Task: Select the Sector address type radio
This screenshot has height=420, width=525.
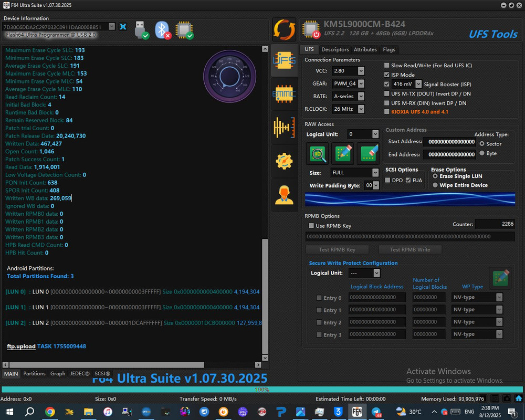Action: 482,144
